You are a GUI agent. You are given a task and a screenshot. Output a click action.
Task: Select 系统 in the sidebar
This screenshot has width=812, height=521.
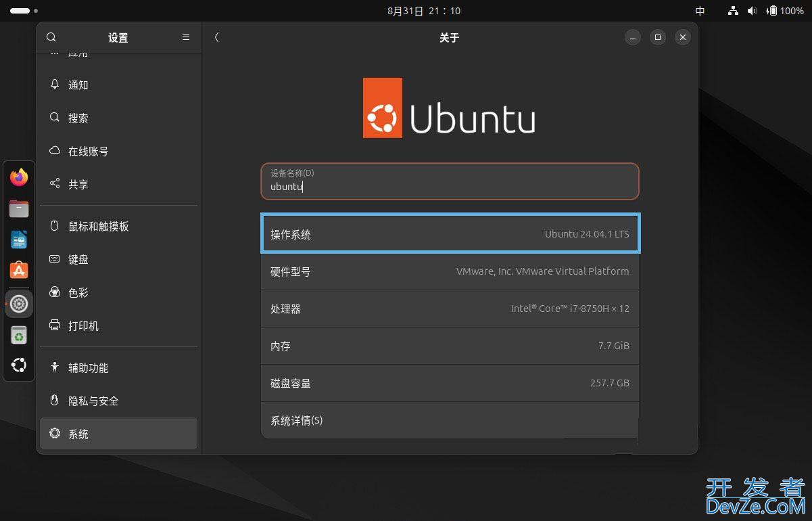(x=118, y=434)
